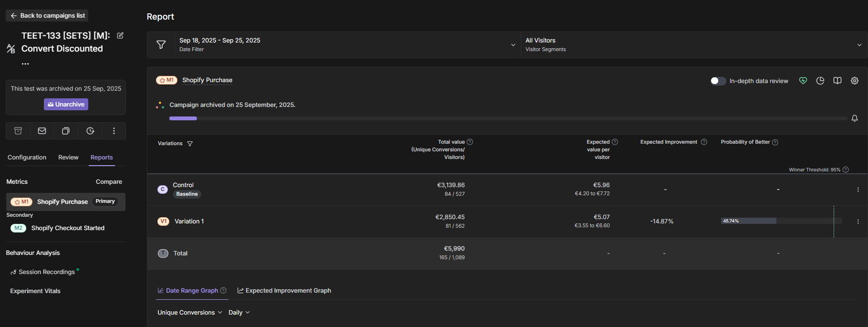Click the C badge icon of Control
The image size is (868, 327).
point(163,190)
